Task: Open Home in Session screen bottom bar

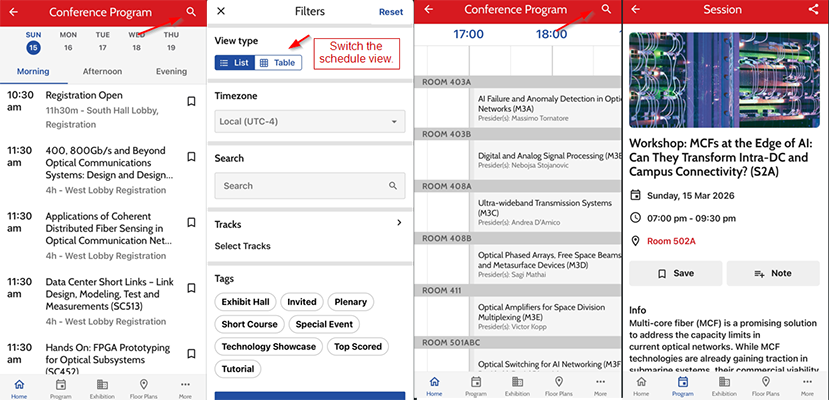Action: point(641,386)
